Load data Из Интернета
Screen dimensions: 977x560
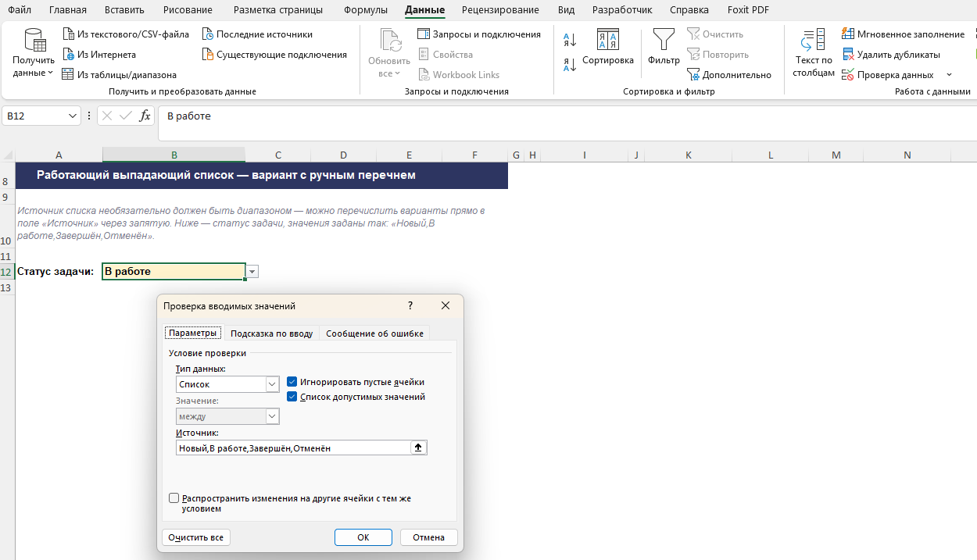(98, 55)
